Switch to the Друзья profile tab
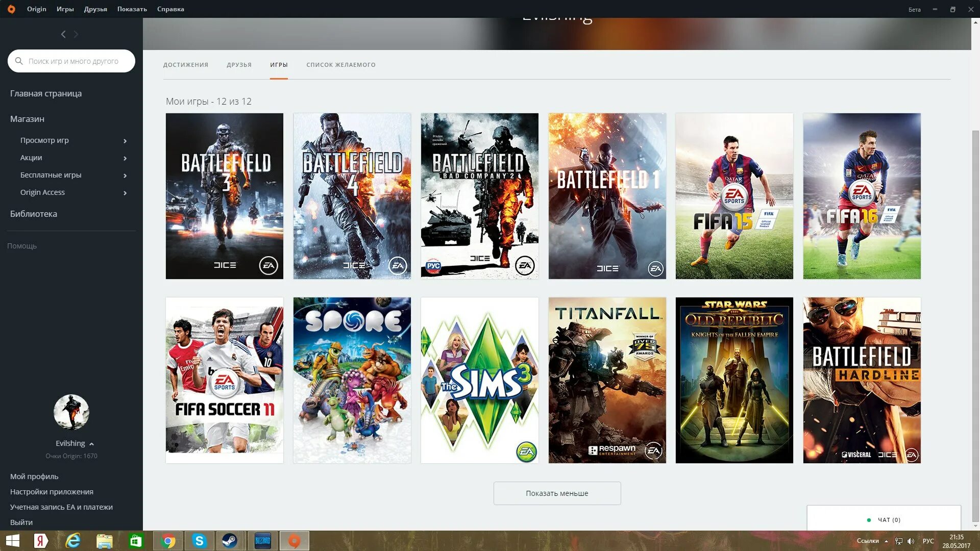This screenshot has width=980, height=551. (239, 65)
